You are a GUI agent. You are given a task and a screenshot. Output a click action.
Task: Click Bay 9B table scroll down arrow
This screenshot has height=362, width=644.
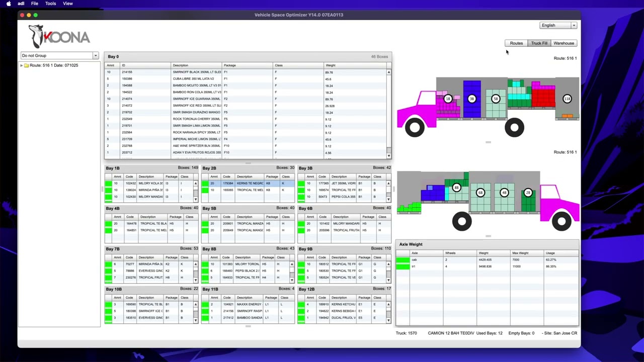(388, 280)
